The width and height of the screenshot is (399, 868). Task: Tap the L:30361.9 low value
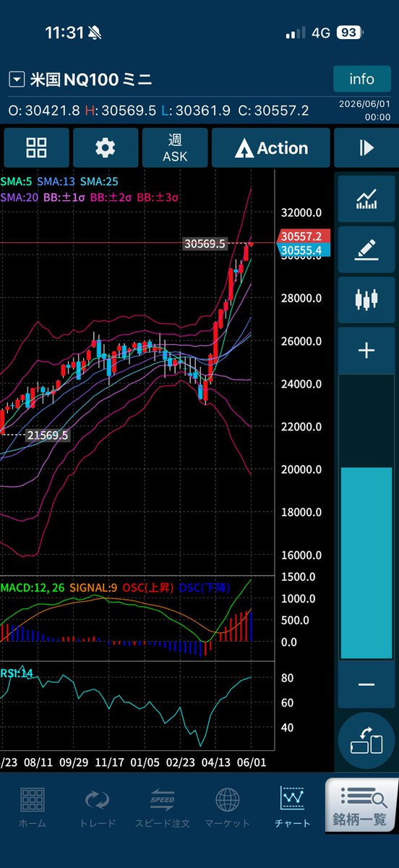click(x=195, y=111)
